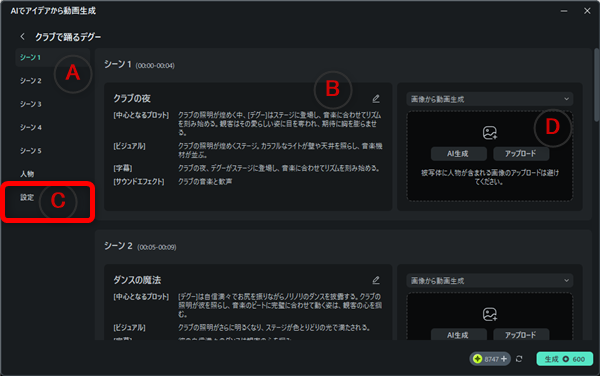Refresh credits with the circular arrows icon
Viewport: 600px width, 376px height.
click(x=519, y=359)
